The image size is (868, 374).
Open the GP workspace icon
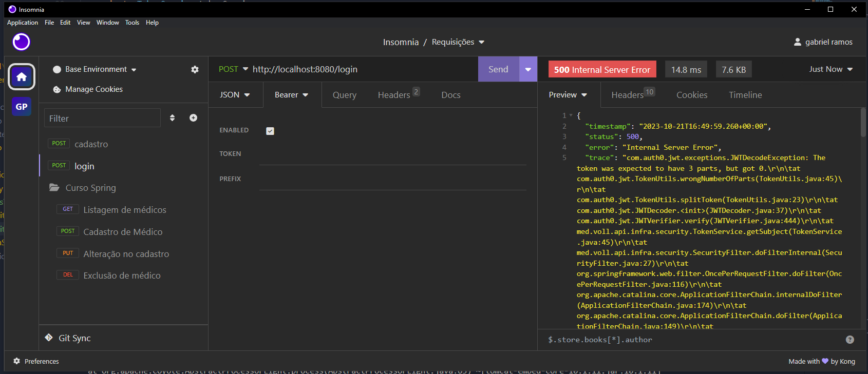(22, 107)
